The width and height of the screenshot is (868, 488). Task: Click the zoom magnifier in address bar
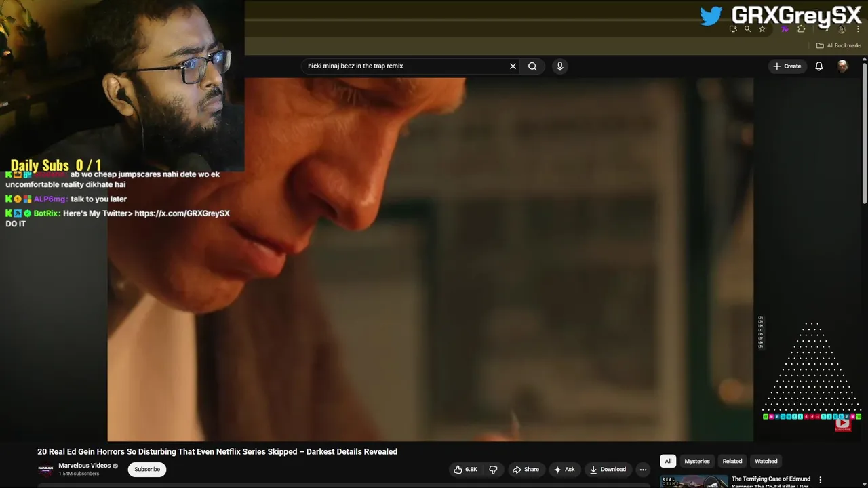[x=747, y=29]
